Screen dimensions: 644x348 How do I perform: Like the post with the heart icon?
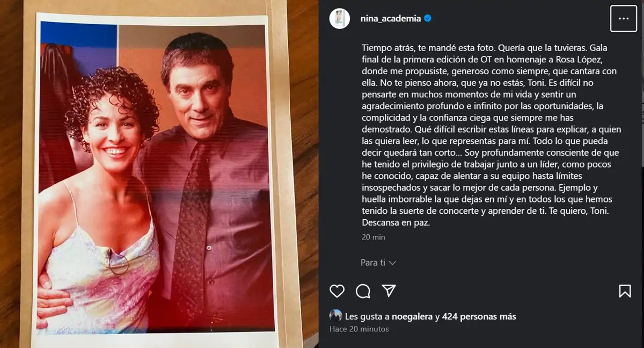tap(337, 291)
